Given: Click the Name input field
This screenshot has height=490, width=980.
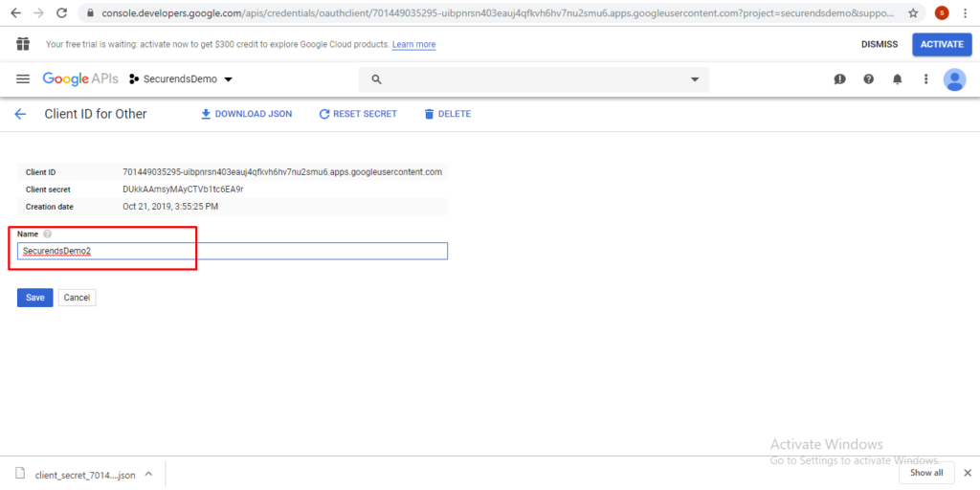Looking at the screenshot, I should pyautogui.click(x=233, y=251).
